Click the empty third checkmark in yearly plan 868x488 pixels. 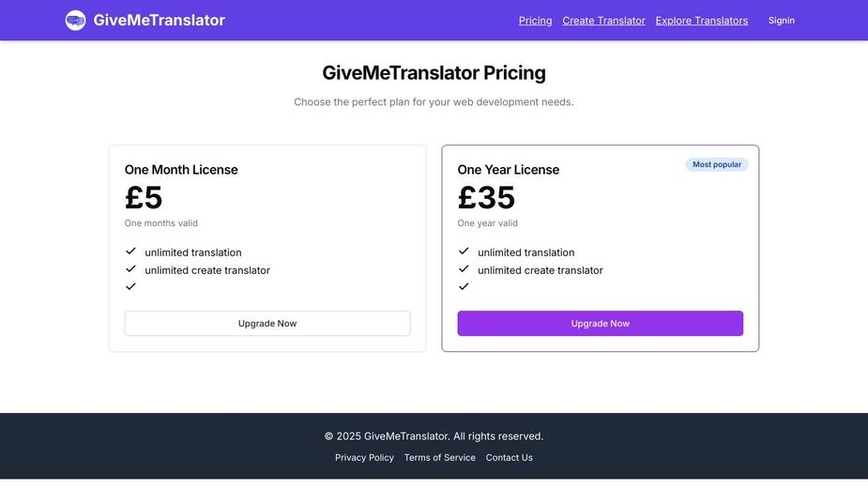point(464,286)
